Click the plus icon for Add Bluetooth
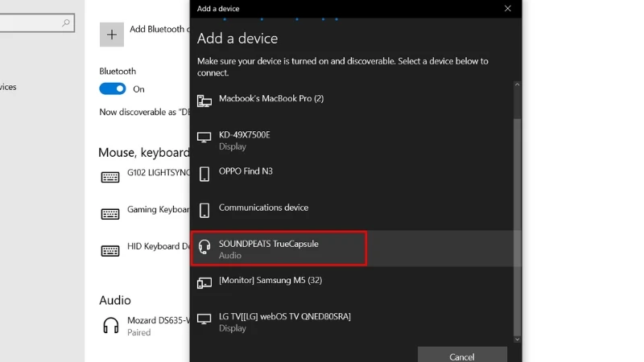Screen dimensions: 644x362 [x=112, y=35]
